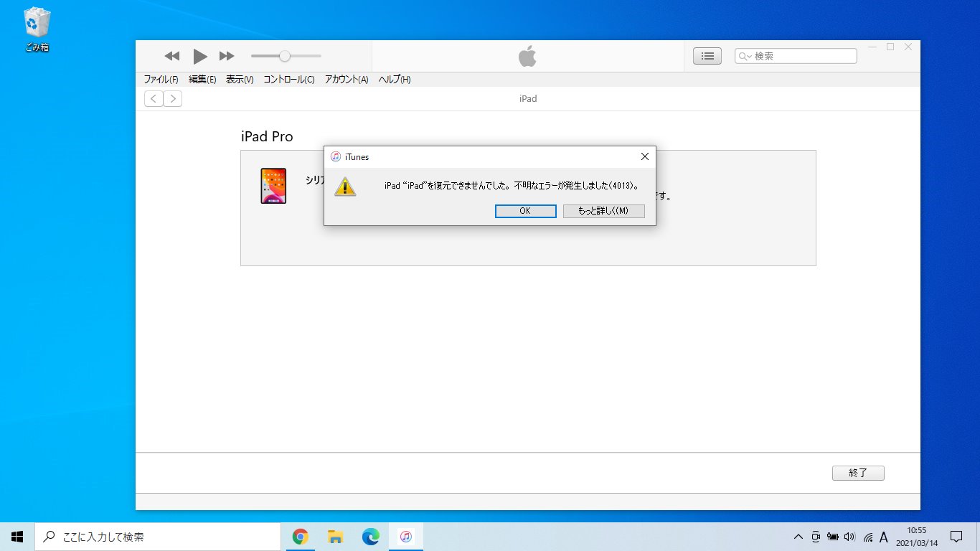Maximize the iTunes window

pos(890,47)
